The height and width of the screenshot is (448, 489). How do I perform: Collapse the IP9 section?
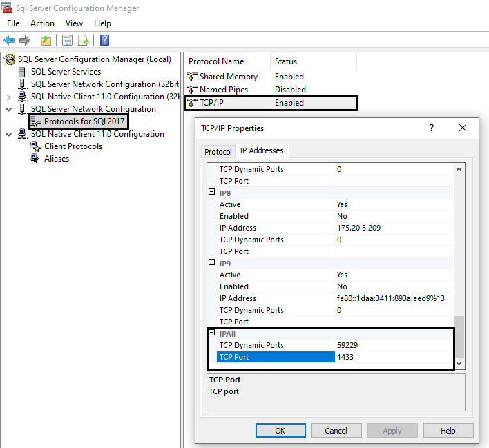tap(212, 262)
